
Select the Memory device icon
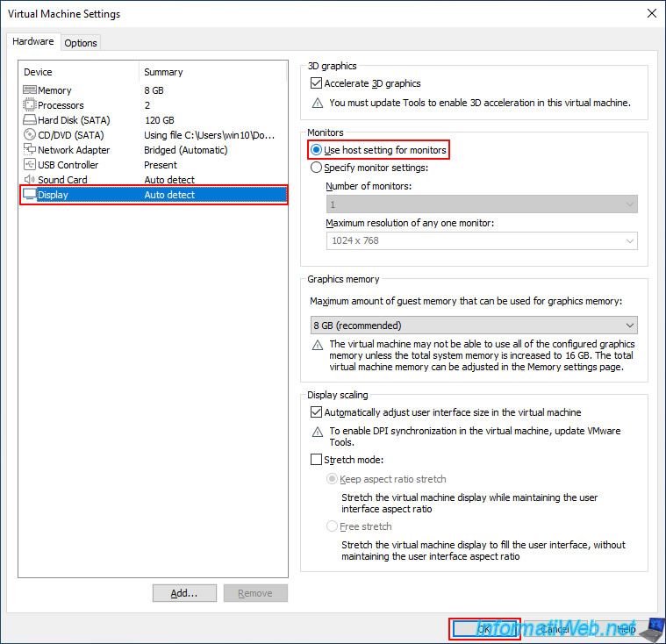tap(30, 90)
